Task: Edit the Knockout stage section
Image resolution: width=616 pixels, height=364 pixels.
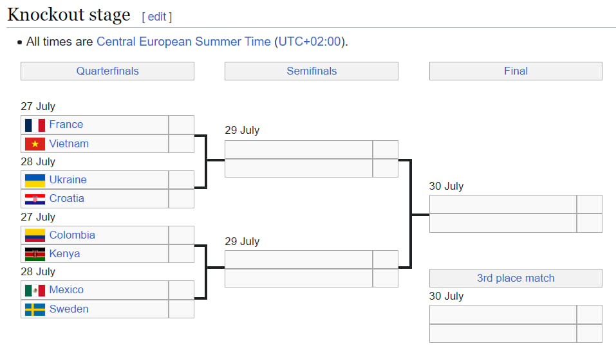Action: [157, 17]
